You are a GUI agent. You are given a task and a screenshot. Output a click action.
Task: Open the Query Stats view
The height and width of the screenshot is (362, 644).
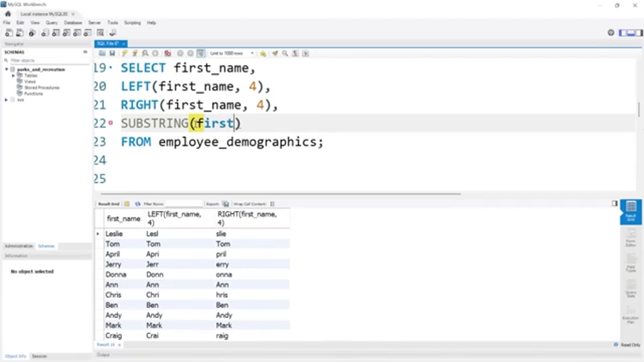pyautogui.click(x=631, y=289)
